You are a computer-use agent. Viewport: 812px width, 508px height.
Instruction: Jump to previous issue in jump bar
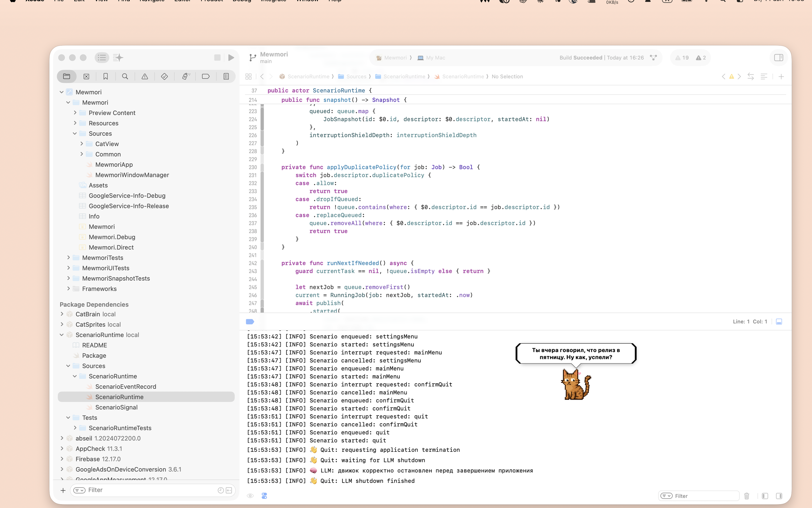click(x=724, y=77)
